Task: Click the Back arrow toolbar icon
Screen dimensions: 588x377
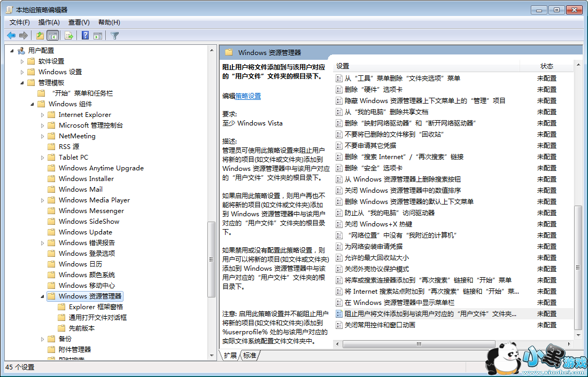Action: pyautogui.click(x=11, y=36)
